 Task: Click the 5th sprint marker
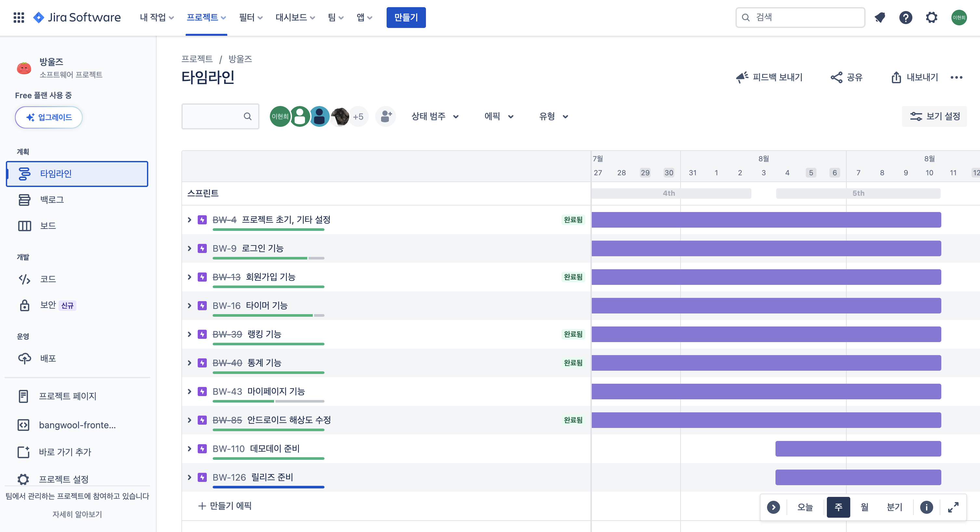tap(858, 193)
